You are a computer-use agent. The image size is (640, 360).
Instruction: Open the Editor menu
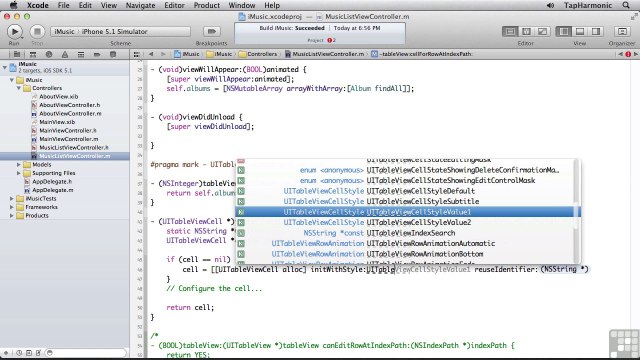coord(174,5)
